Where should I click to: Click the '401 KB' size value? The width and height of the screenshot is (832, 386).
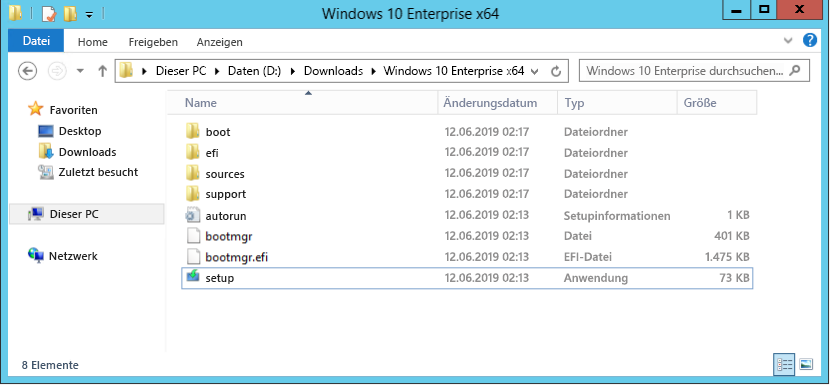point(732,236)
